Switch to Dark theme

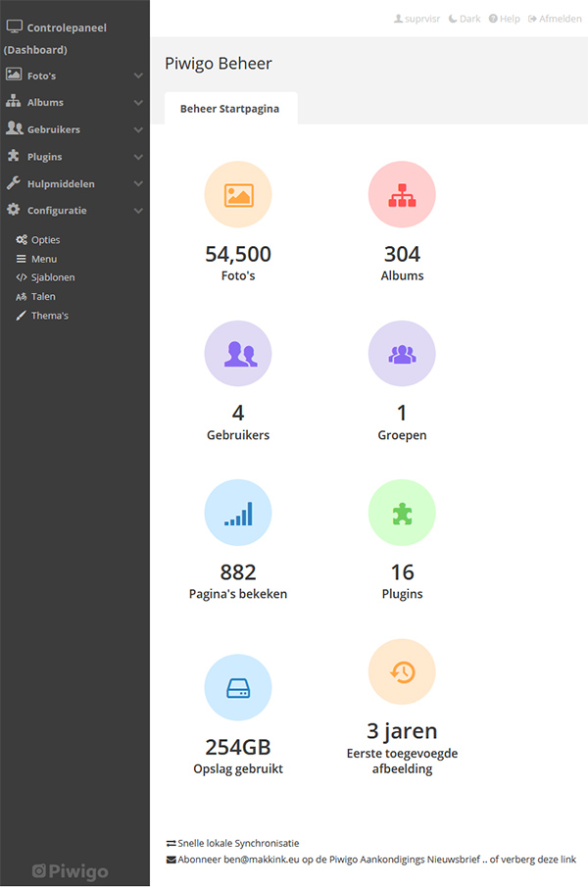pos(465,19)
